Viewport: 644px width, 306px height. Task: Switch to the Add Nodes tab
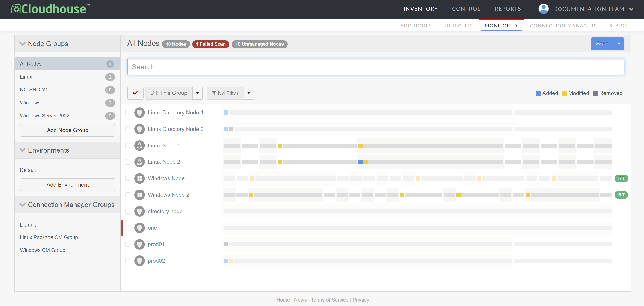[x=416, y=26]
